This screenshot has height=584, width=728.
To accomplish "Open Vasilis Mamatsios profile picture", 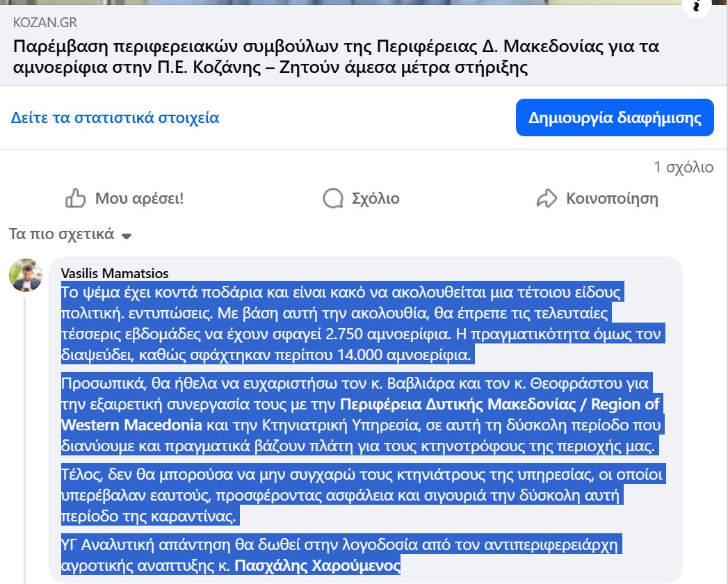I will (x=26, y=275).
